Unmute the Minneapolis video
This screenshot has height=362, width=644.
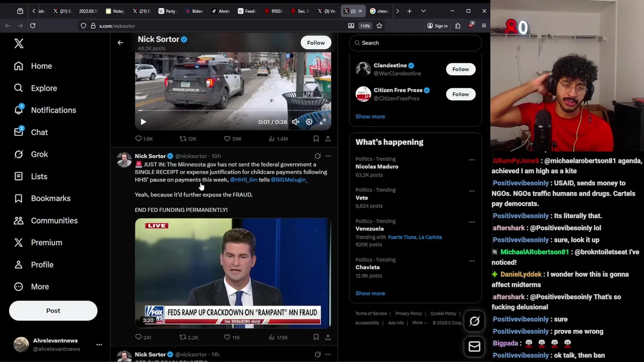[296, 122]
